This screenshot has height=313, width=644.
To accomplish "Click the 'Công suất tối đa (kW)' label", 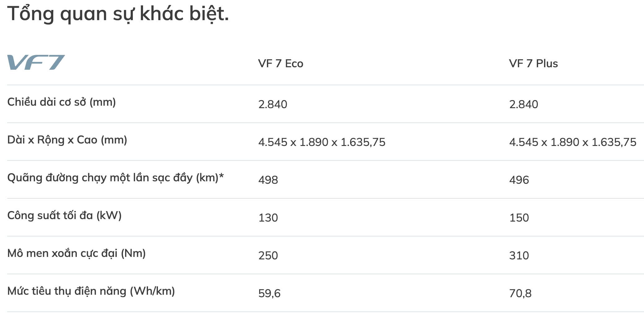I will click(x=64, y=215).
